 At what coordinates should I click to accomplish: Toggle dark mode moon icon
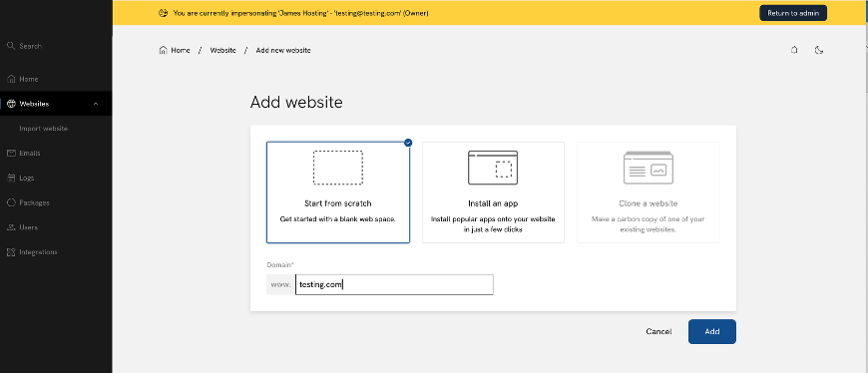(819, 50)
